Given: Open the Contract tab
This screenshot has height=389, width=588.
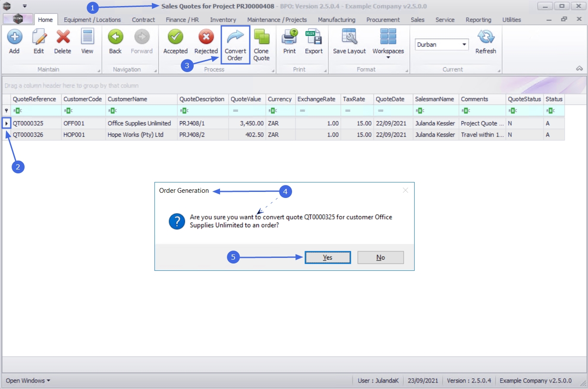Looking at the screenshot, I should pyautogui.click(x=143, y=20).
